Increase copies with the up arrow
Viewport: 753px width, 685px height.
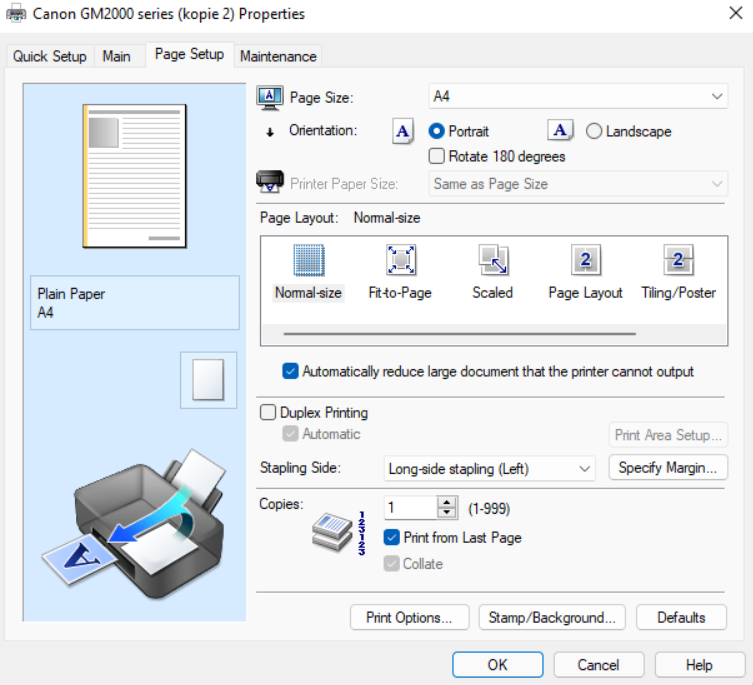447,502
